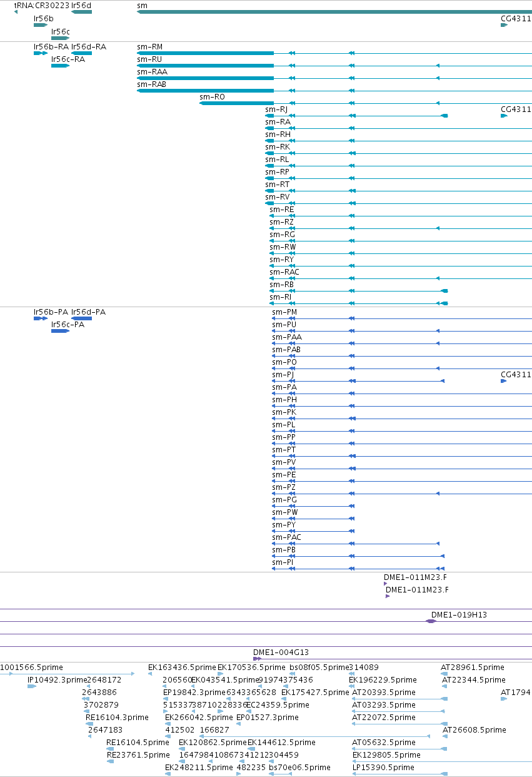Open the EK196229.5prime EST label
This screenshot has height=777, width=532.
[383, 679]
